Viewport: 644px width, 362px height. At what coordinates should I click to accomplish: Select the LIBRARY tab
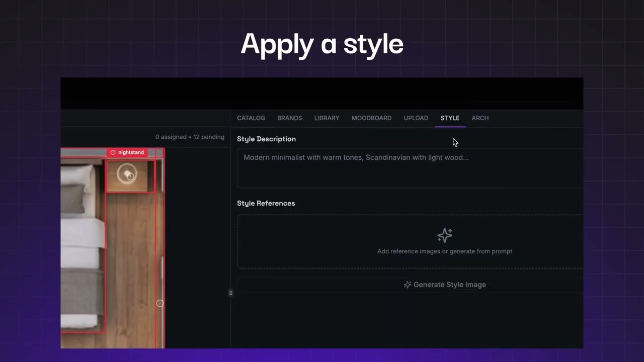click(327, 118)
